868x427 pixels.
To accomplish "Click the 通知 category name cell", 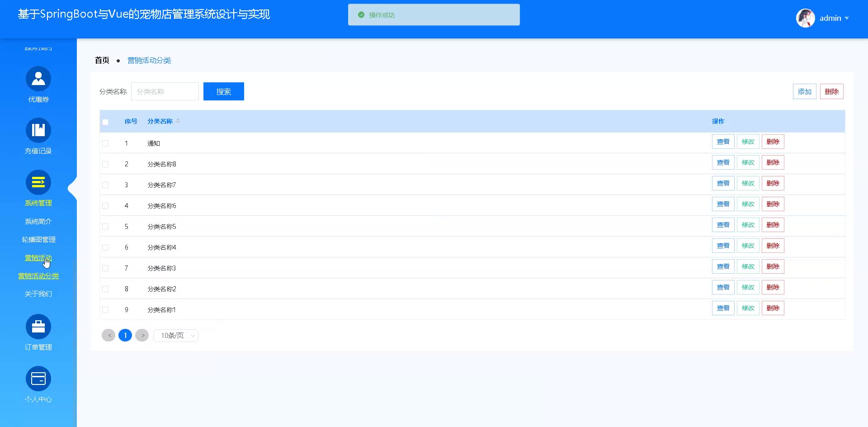I will [154, 143].
